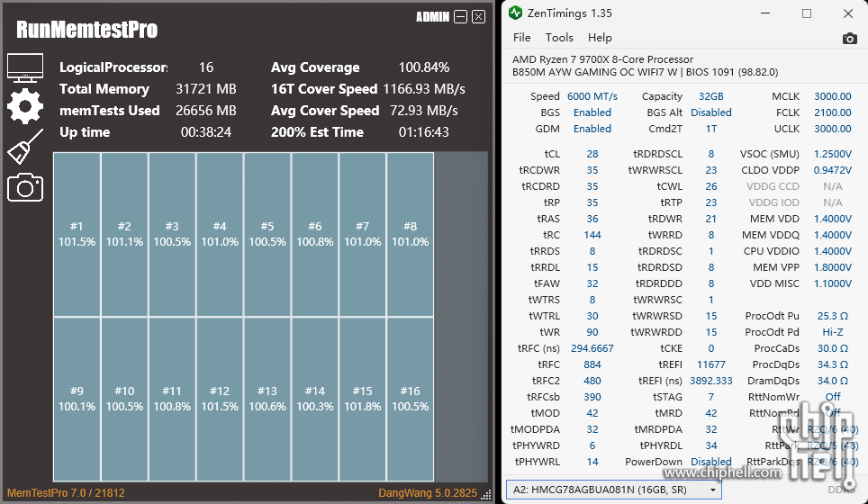Click the ADMIN label in RunMemtestPro
The height and width of the screenshot is (504, 868).
[x=431, y=17]
